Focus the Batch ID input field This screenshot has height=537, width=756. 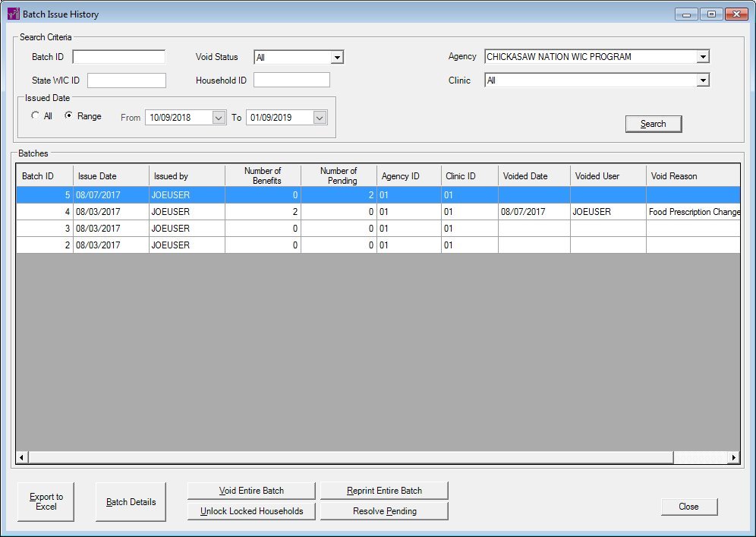[118, 57]
